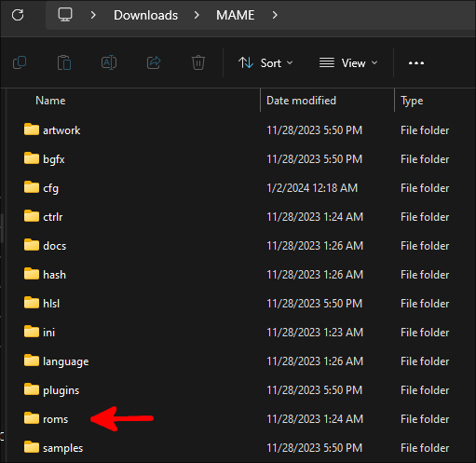Select the language folder icon
This screenshot has width=476, height=463.
coord(32,361)
